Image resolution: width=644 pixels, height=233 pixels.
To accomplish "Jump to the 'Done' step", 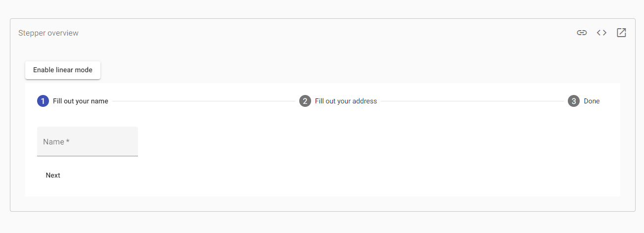I will (584, 101).
